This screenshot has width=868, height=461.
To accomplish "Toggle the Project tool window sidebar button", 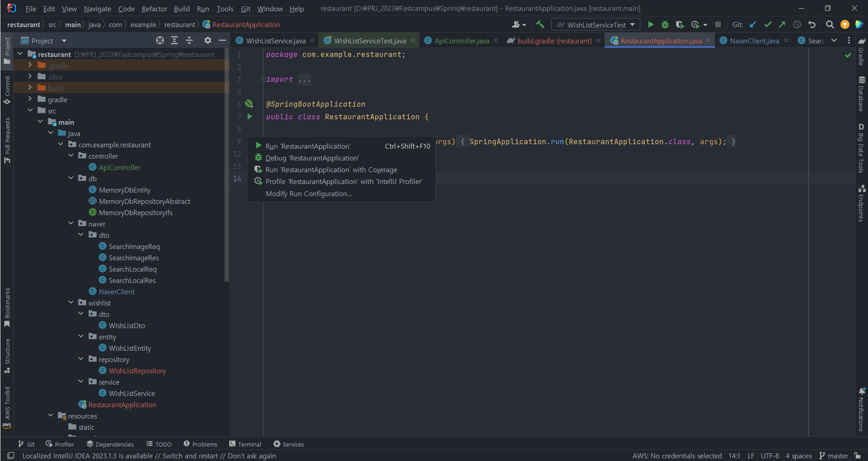I will pyautogui.click(x=7, y=51).
